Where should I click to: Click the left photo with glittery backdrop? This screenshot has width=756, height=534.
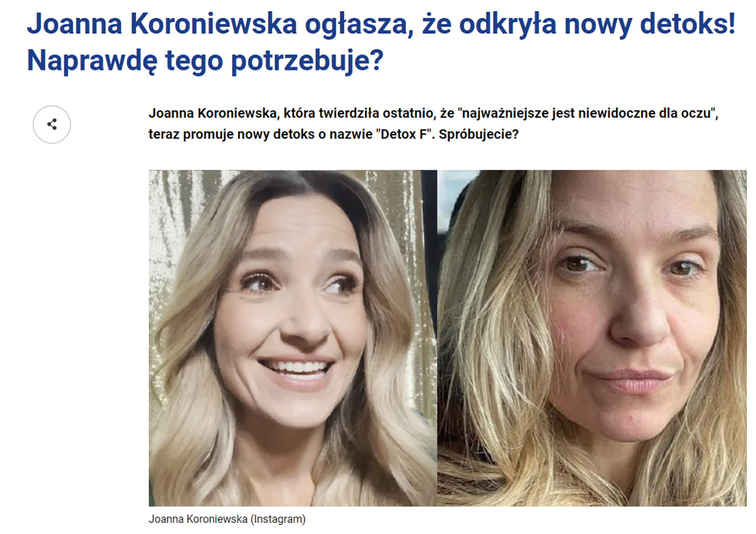[x=293, y=337]
